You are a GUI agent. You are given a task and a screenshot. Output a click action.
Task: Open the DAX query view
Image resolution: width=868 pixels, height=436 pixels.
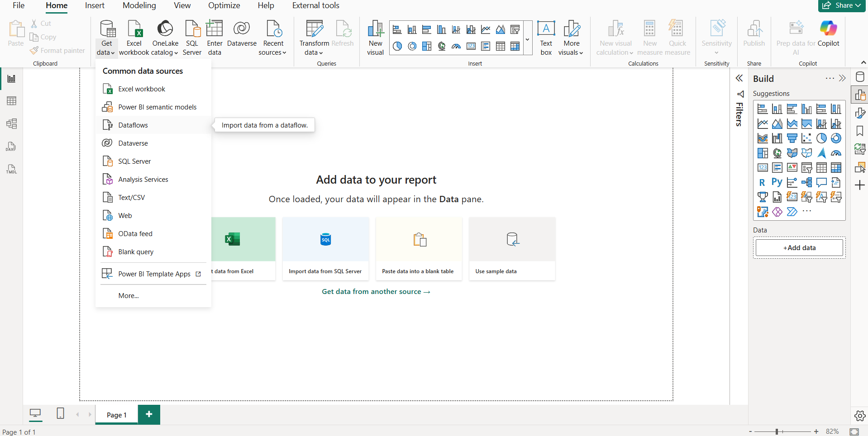tap(11, 146)
